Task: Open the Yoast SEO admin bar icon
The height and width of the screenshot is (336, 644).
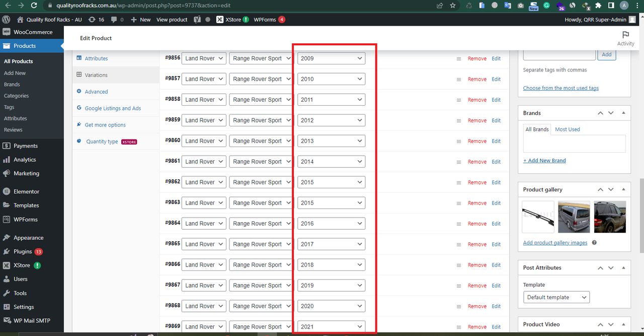Action: (197, 20)
